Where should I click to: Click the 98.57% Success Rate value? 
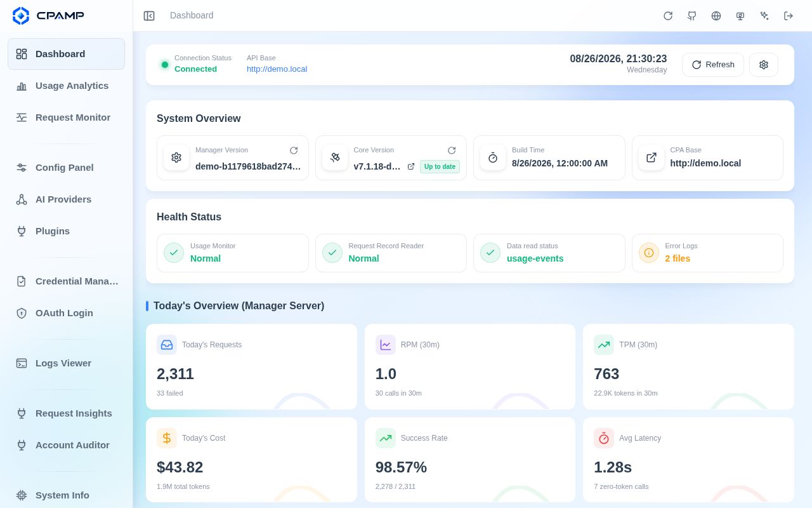coord(401,467)
